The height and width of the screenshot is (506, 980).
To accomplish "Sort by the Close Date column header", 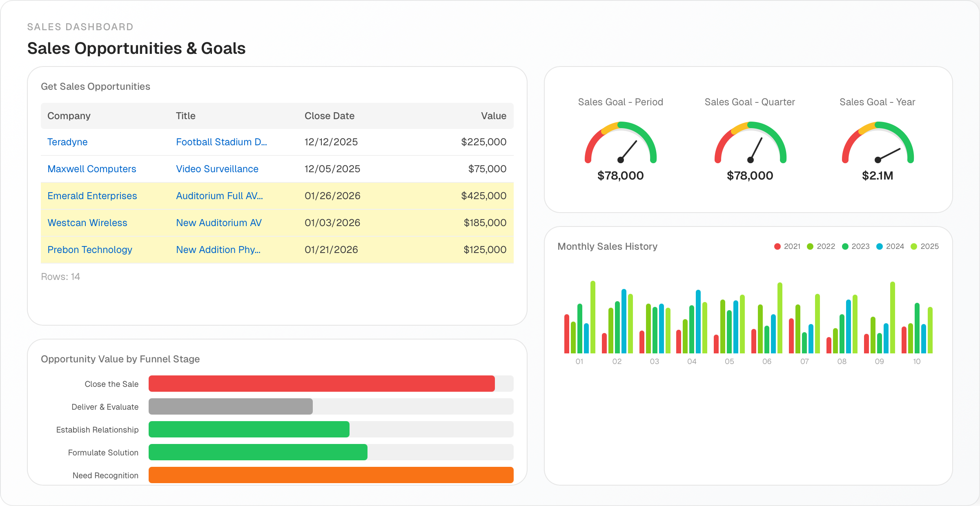I will pos(329,116).
